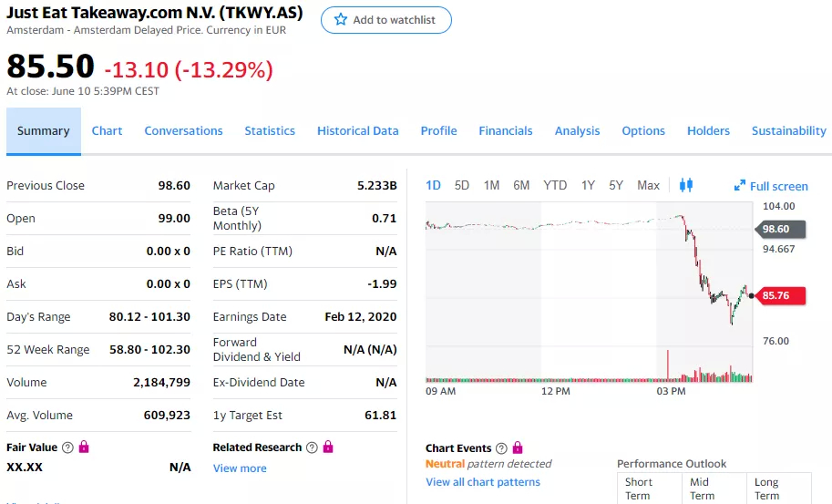Open the Summary tab
The image size is (832, 504).
[x=44, y=131]
